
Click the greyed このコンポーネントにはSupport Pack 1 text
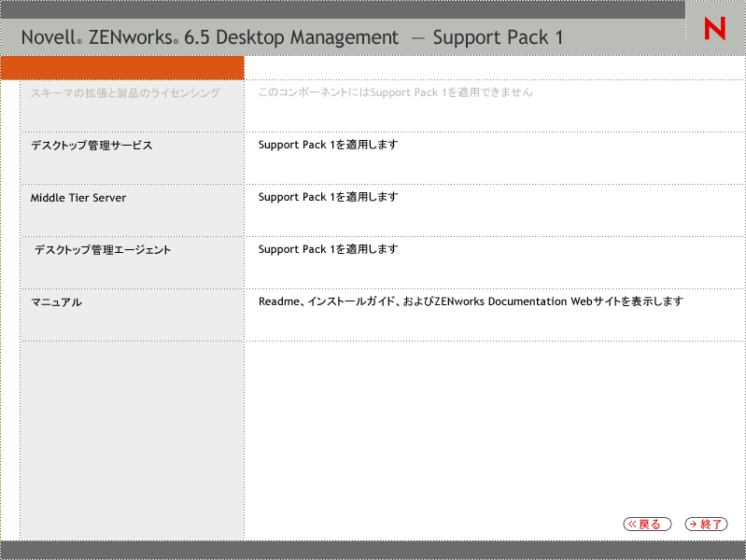pos(395,92)
